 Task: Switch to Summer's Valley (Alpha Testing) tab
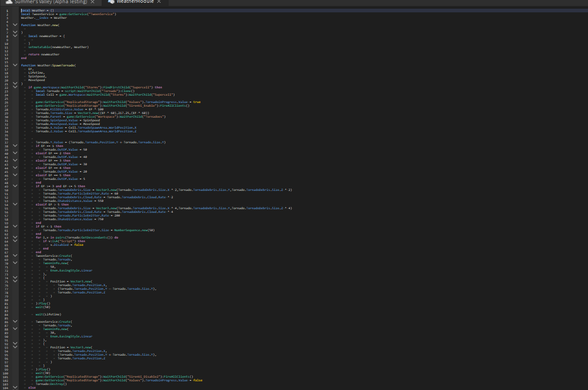[x=50, y=2]
